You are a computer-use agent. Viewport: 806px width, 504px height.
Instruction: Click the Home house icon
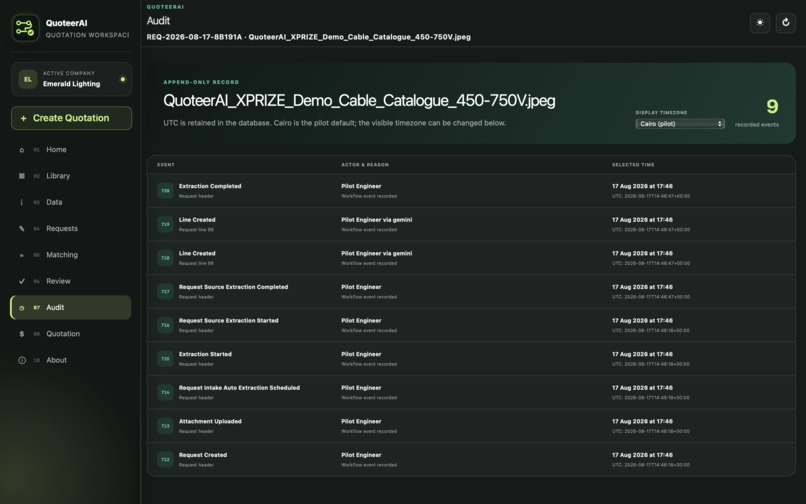tap(22, 150)
